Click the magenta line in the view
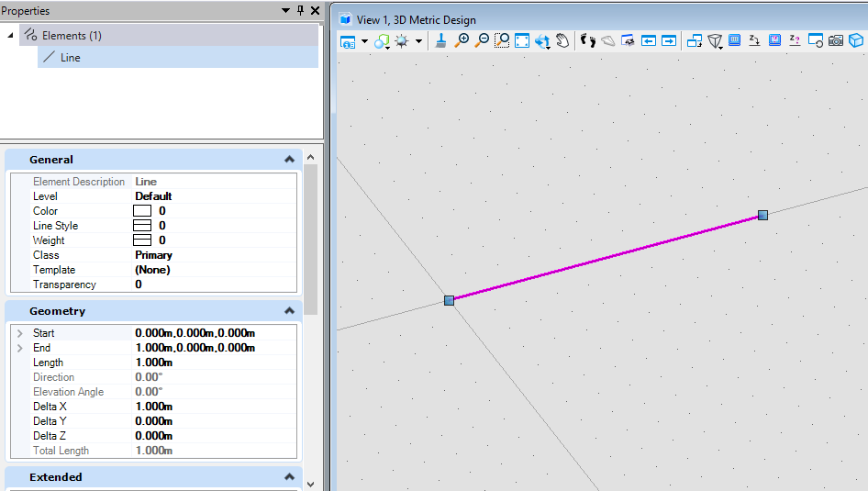 tap(606, 258)
